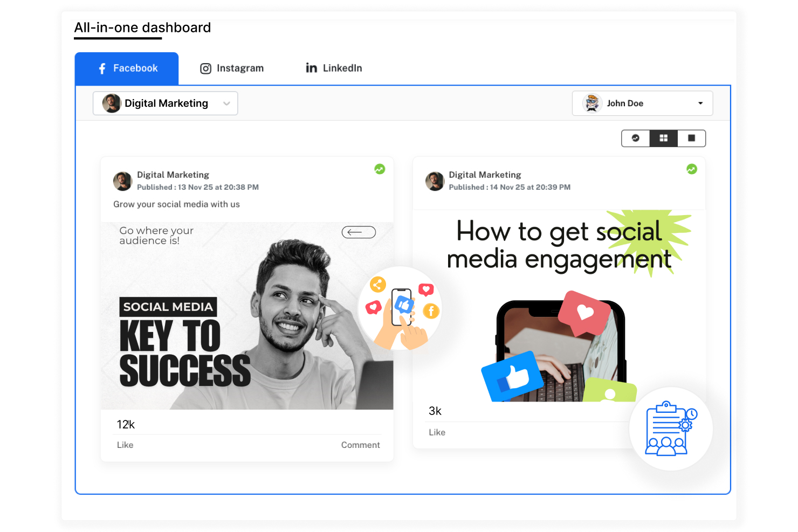This screenshot has width=798, height=532.
Task: Open the Instagram tab
Action: (x=232, y=68)
